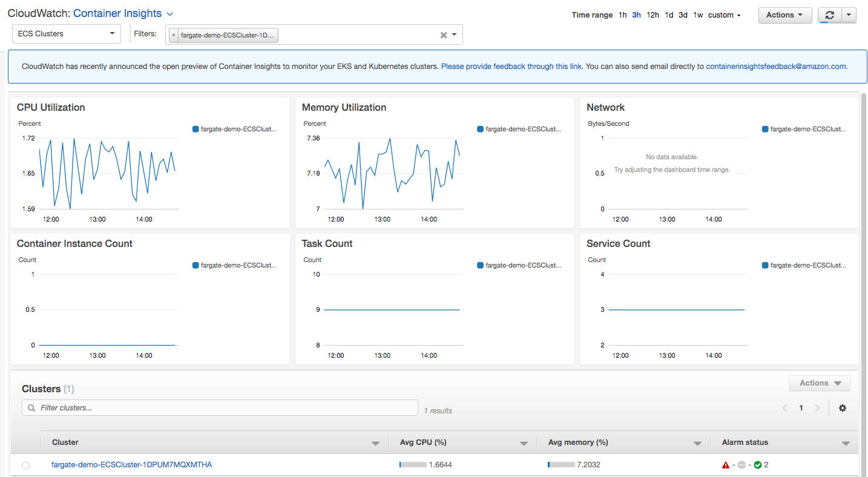868x477 pixels.
Task: Select the 3d time range
Action: pos(683,15)
